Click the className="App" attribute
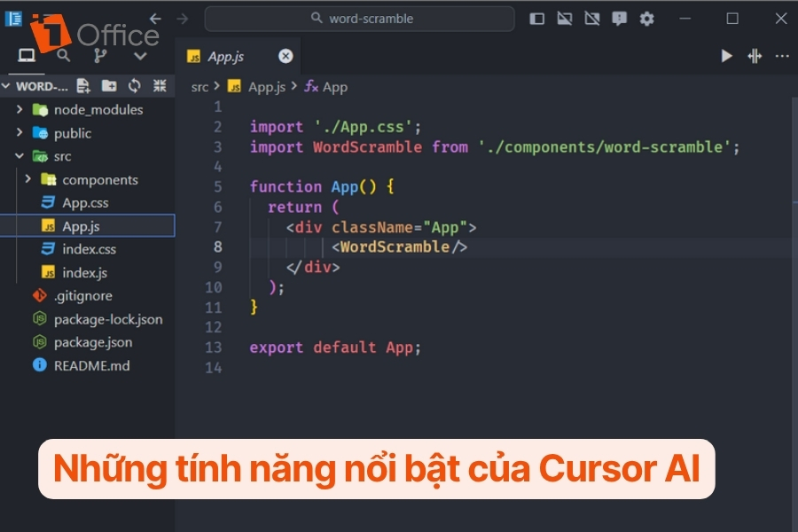 [399, 227]
